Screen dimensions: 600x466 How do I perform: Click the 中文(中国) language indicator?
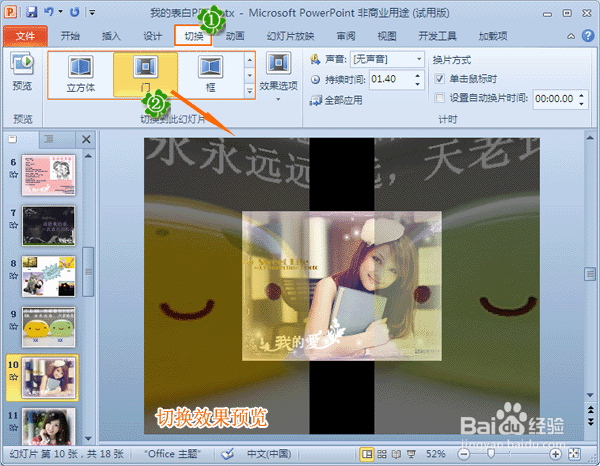tap(269, 454)
